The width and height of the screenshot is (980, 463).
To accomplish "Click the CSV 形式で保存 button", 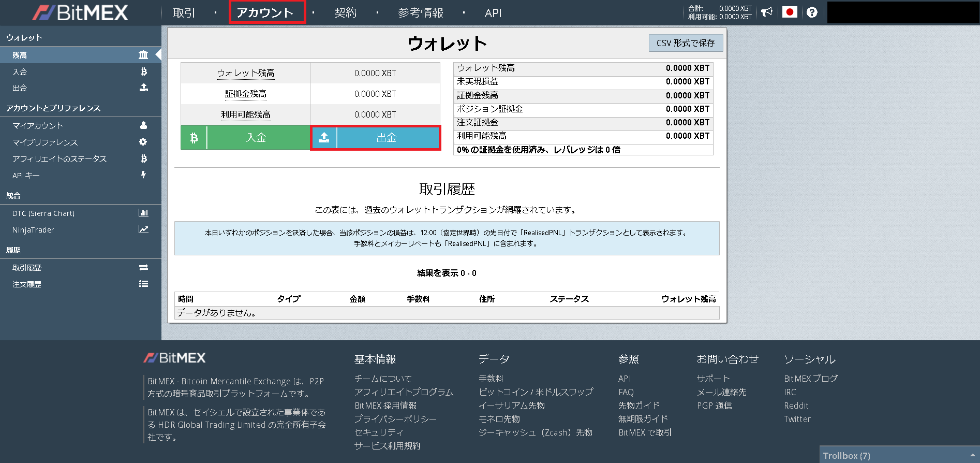I will (686, 43).
